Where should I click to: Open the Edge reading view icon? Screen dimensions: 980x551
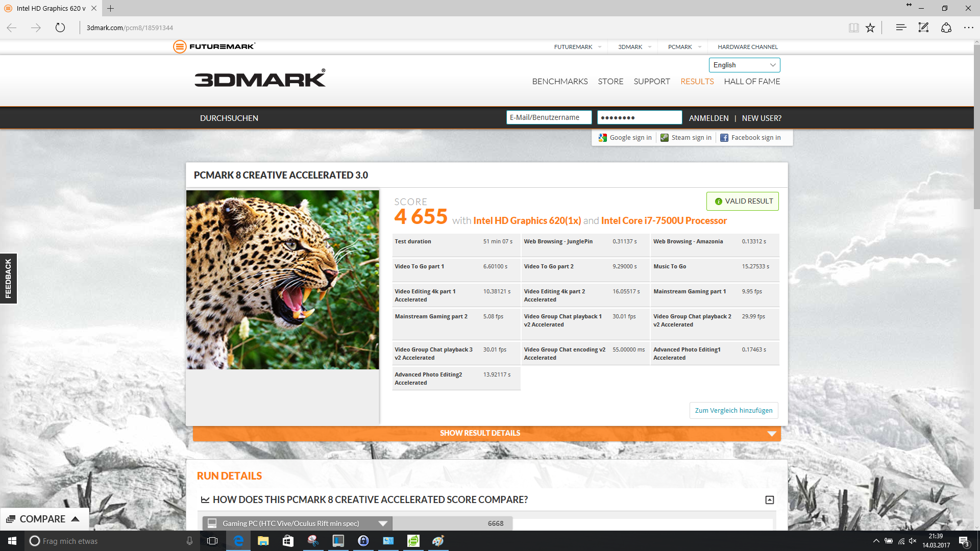(x=853, y=28)
